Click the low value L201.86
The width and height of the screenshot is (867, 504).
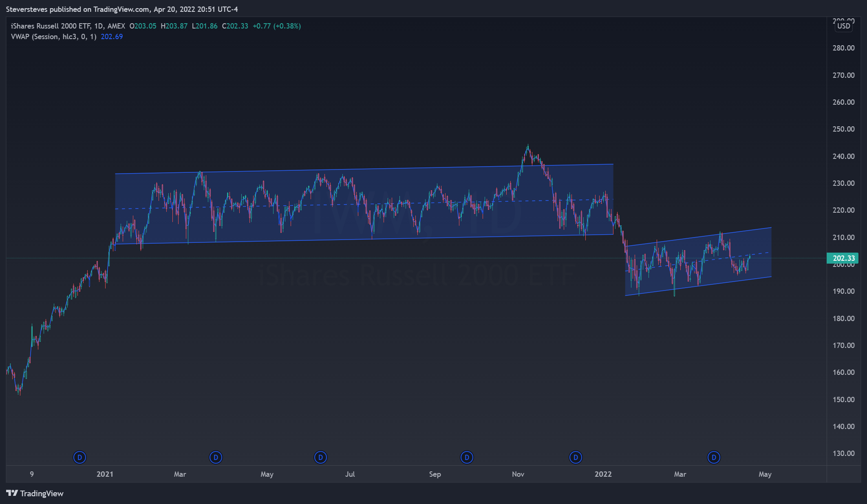pyautogui.click(x=205, y=26)
